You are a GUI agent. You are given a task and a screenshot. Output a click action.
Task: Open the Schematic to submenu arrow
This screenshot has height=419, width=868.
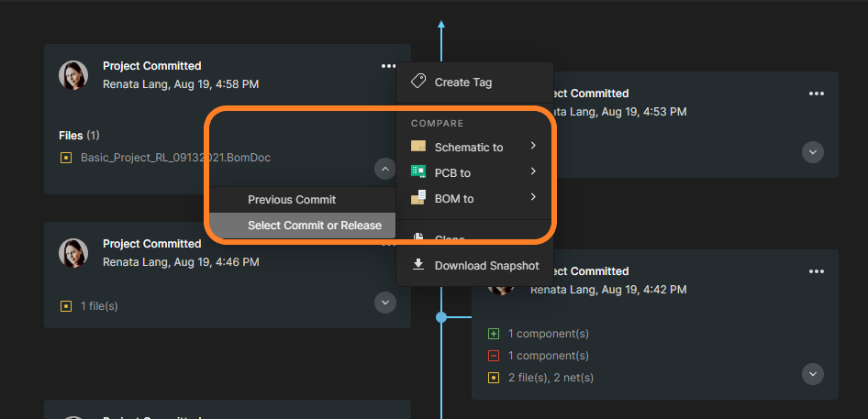[533, 146]
